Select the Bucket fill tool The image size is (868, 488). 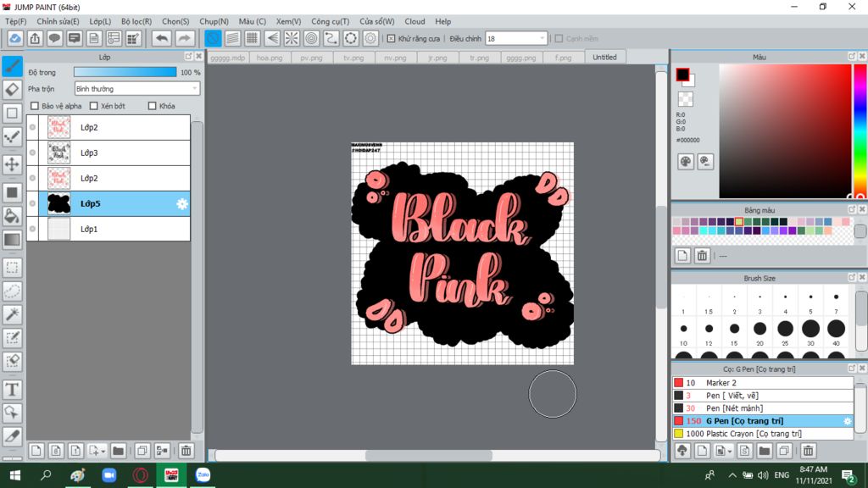[x=12, y=216]
